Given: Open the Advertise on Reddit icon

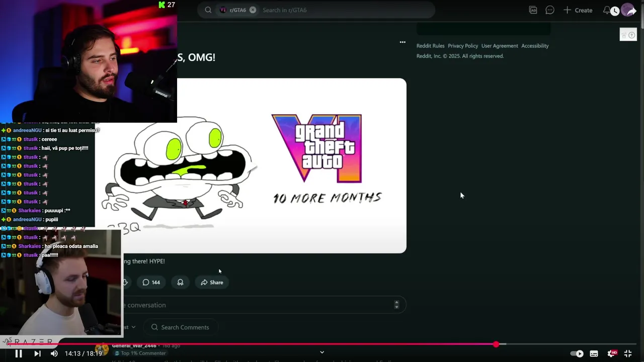Looking at the screenshot, I should tap(533, 10).
